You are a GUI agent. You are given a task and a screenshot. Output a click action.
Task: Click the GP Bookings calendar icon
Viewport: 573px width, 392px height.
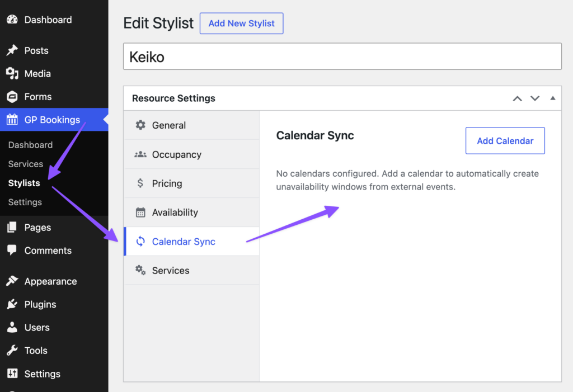[x=12, y=120]
